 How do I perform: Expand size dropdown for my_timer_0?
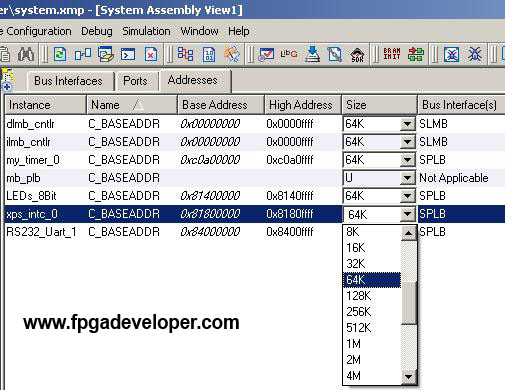(407, 160)
